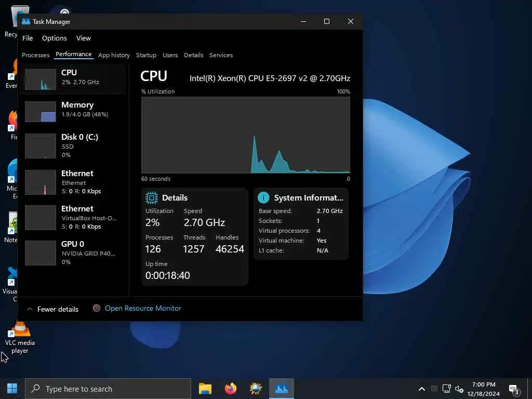This screenshot has height=399, width=532.
Task: Close the Task Manager window
Action: click(x=351, y=21)
